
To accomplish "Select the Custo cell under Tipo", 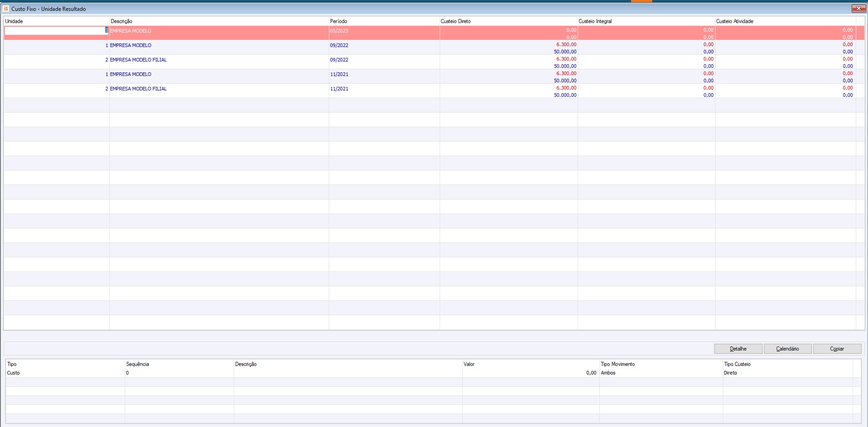I will (14, 373).
